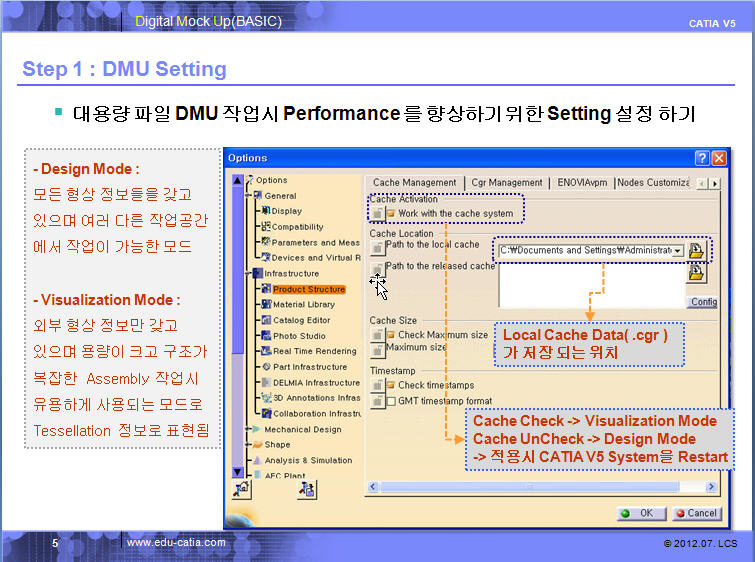Screen dimensions: 755x562
Task: Click the browse folder icon for released cache
Action: 697,271
